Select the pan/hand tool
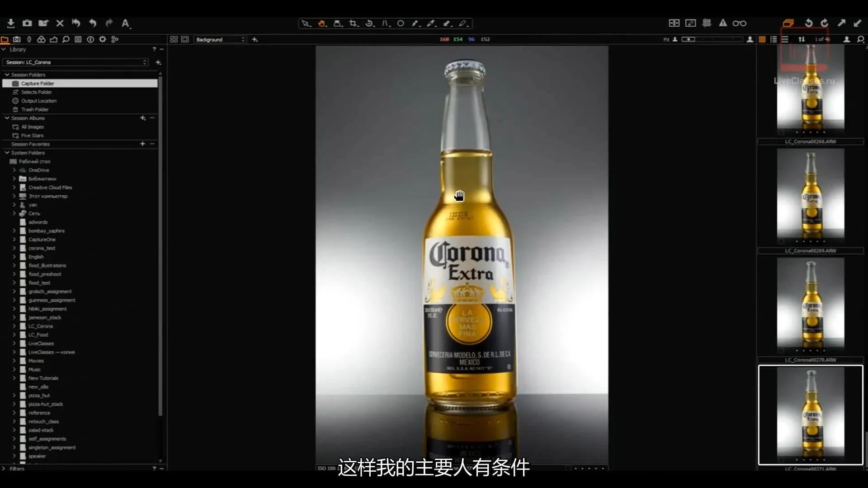The image size is (868, 488). [322, 23]
